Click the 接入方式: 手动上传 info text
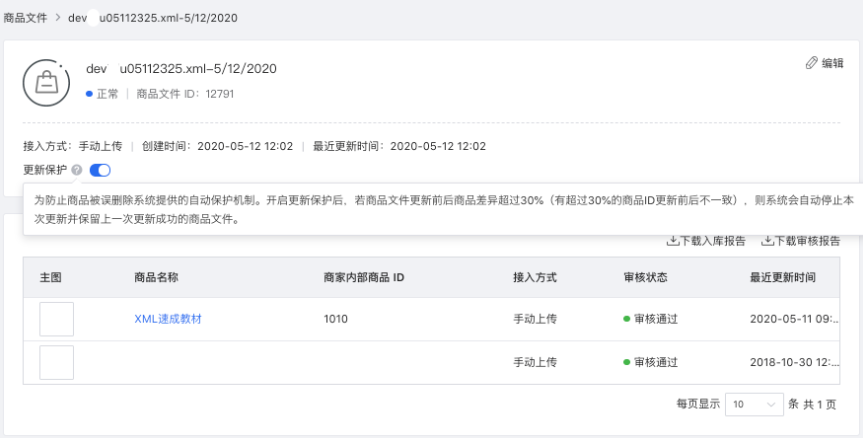Screen dimensions: 863x438 73,146
